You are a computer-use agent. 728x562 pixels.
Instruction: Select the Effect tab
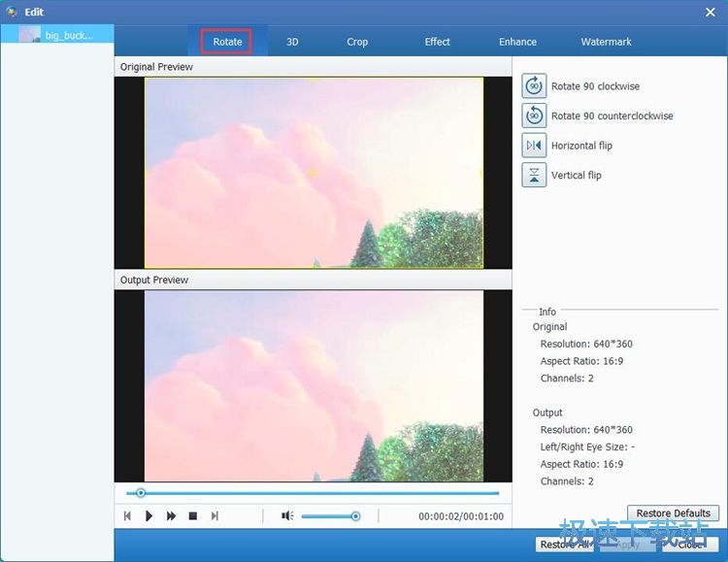[x=438, y=42]
